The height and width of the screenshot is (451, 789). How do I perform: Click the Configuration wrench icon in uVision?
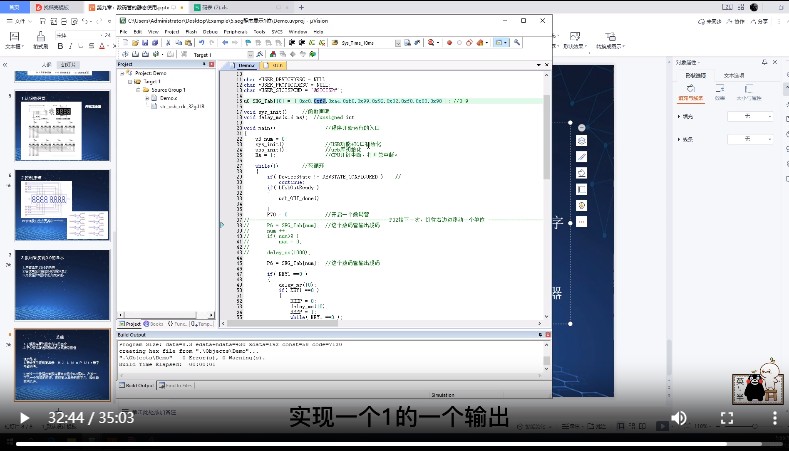pyautogui.click(x=517, y=43)
